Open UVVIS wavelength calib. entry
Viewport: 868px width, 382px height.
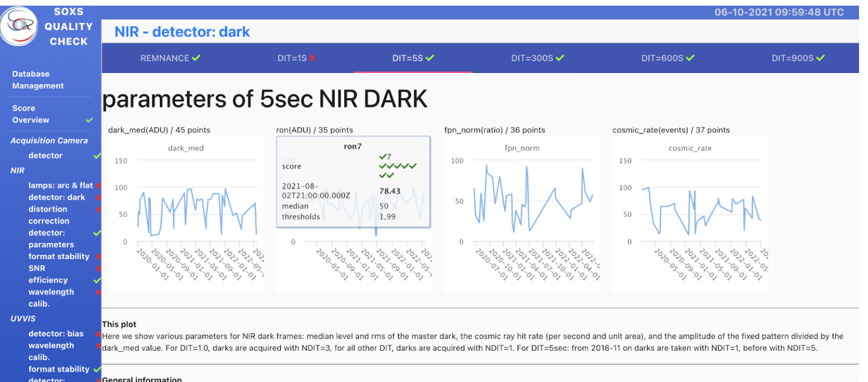tap(51, 351)
